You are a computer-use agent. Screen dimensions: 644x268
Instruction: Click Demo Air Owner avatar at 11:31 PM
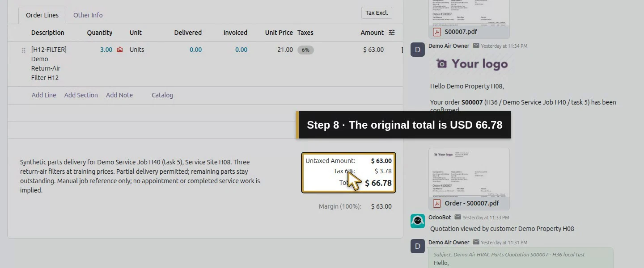tap(418, 246)
